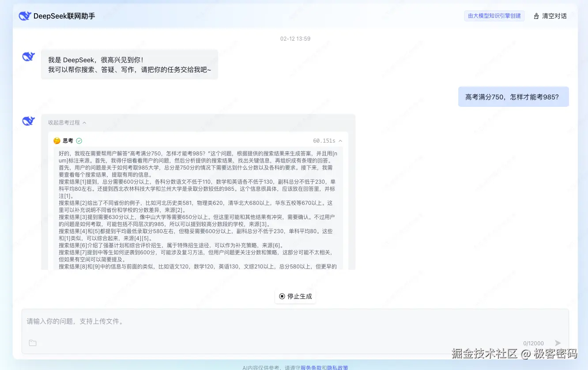Expand the 收起思考过程 chevron arrow
Viewport: 588px width, 370px height.
[84, 122]
